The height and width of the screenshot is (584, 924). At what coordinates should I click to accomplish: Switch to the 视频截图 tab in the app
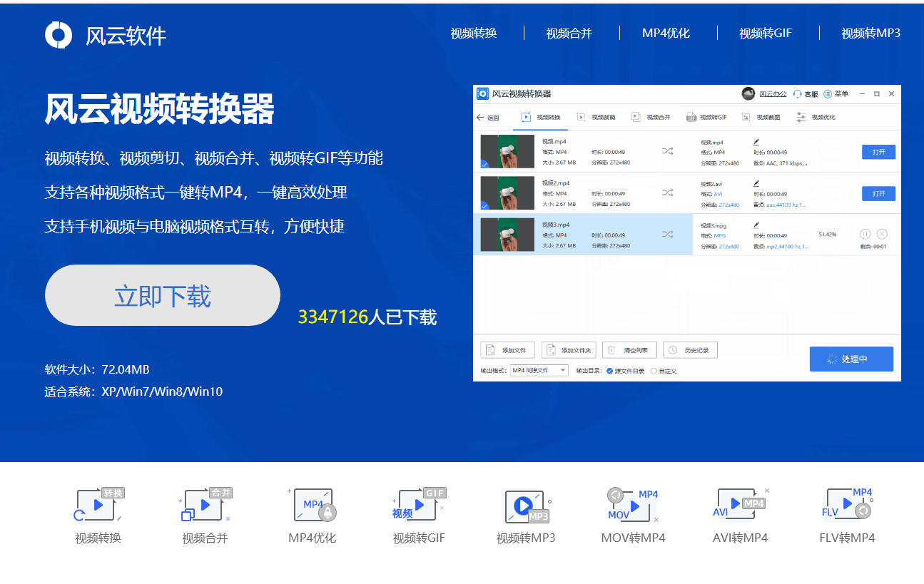tap(761, 117)
